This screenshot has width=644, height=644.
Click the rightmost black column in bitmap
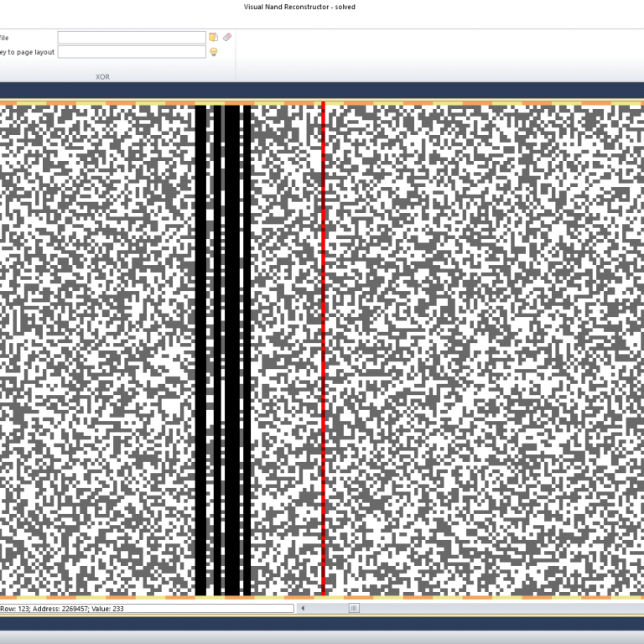pos(247,335)
